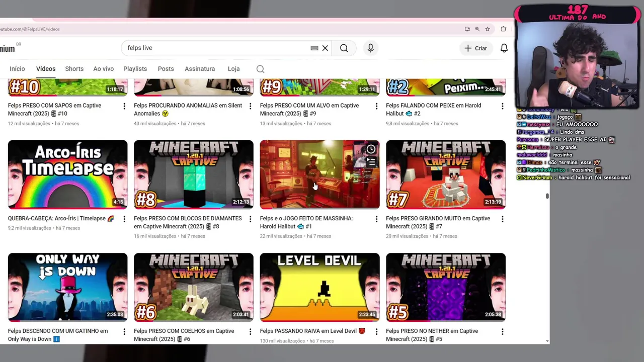Open options for DESCENDO COM UM GATINHO video

click(x=124, y=332)
